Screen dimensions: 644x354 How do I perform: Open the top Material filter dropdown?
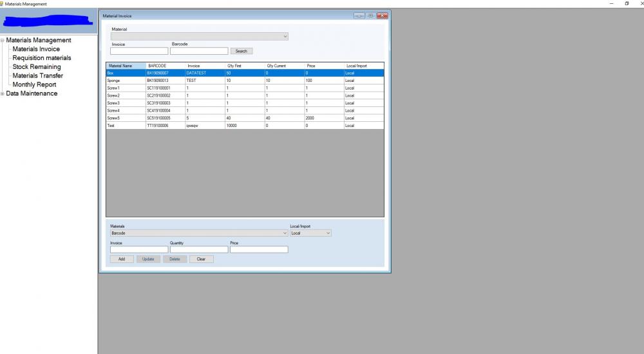(x=199, y=37)
